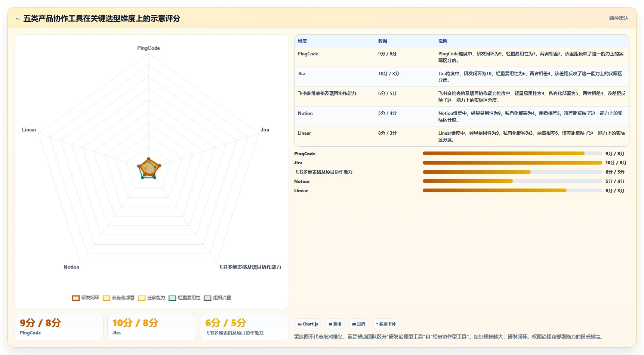Click the Notion progress bar
The image size is (644, 355).
[x=512, y=181]
